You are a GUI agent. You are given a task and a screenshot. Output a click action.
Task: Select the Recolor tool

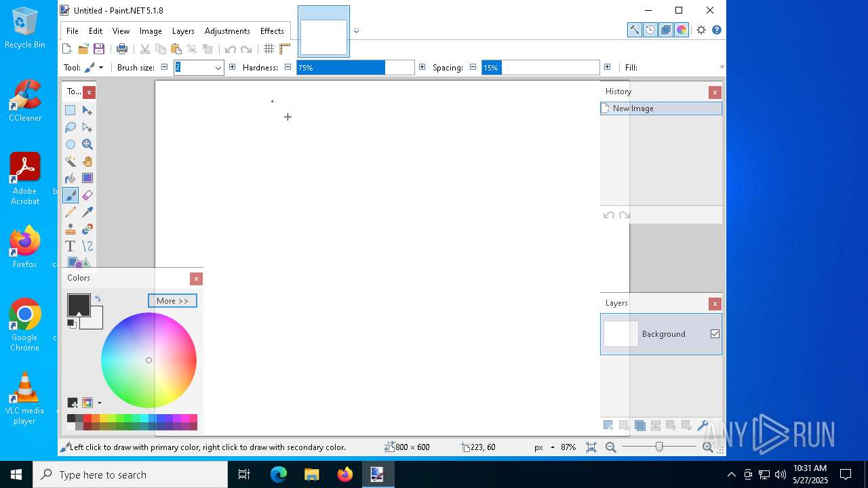click(87, 229)
